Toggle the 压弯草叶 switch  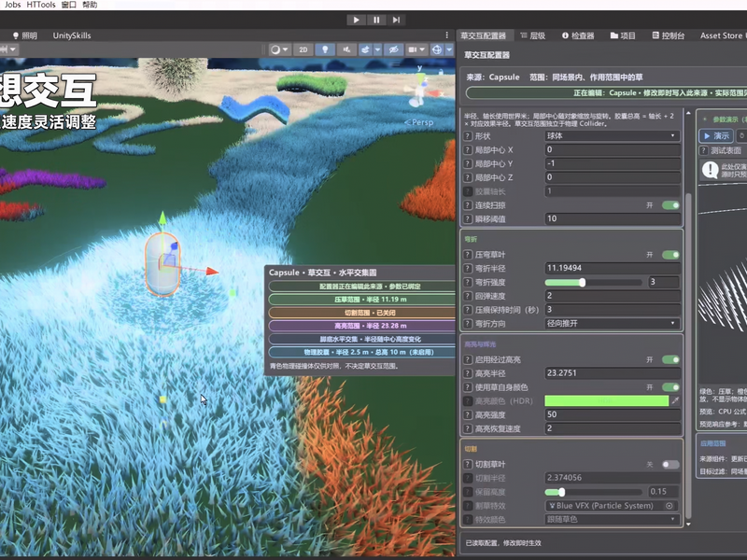tap(670, 255)
